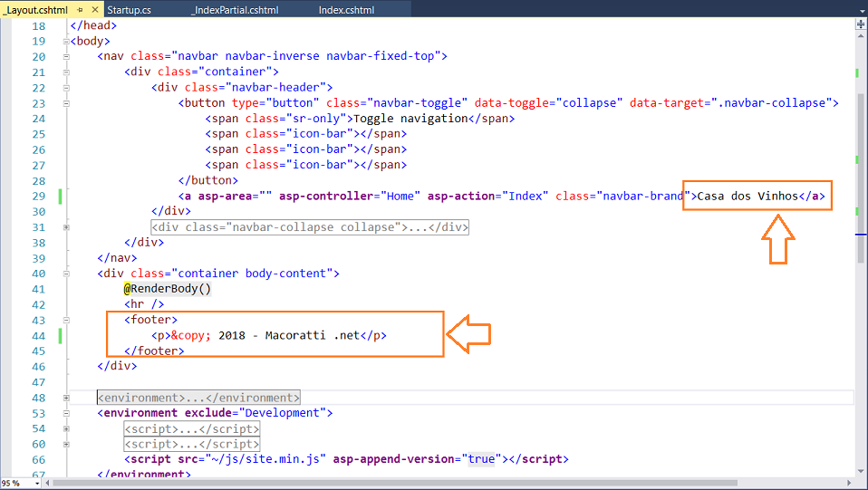Open the 95 % zoom dropdown
This screenshot has height=490, width=868.
[37, 484]
